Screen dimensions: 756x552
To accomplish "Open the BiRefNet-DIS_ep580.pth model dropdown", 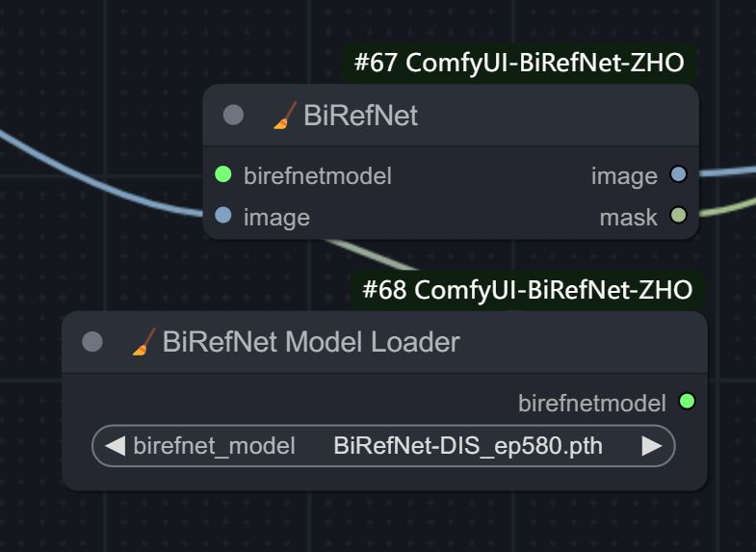I will pos(468,446).
